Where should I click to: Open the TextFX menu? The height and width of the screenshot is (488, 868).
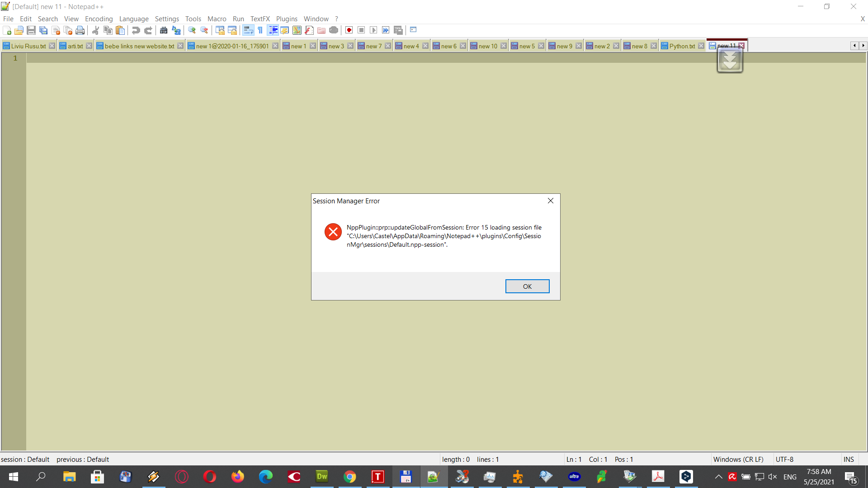coord(260,19)
